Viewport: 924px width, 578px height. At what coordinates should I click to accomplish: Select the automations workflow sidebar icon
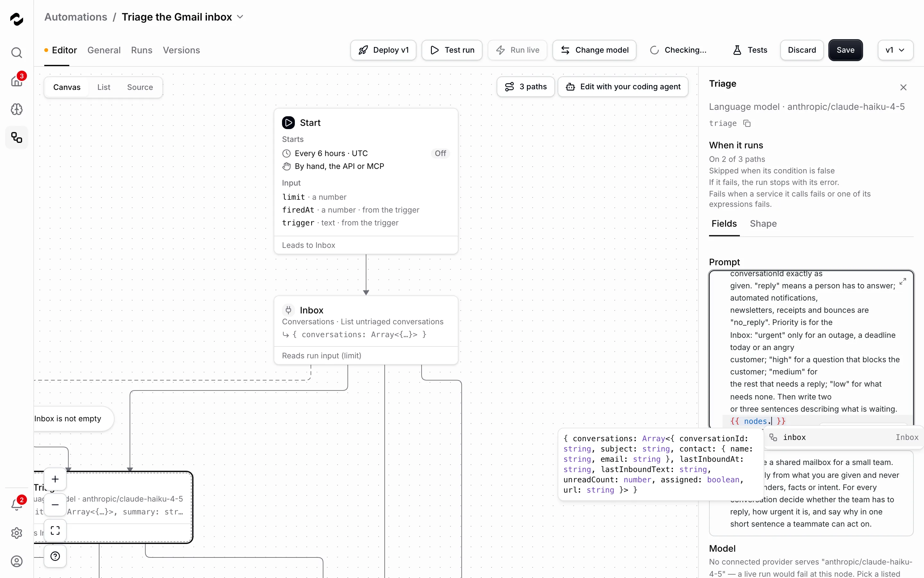[x=16, y=138]
